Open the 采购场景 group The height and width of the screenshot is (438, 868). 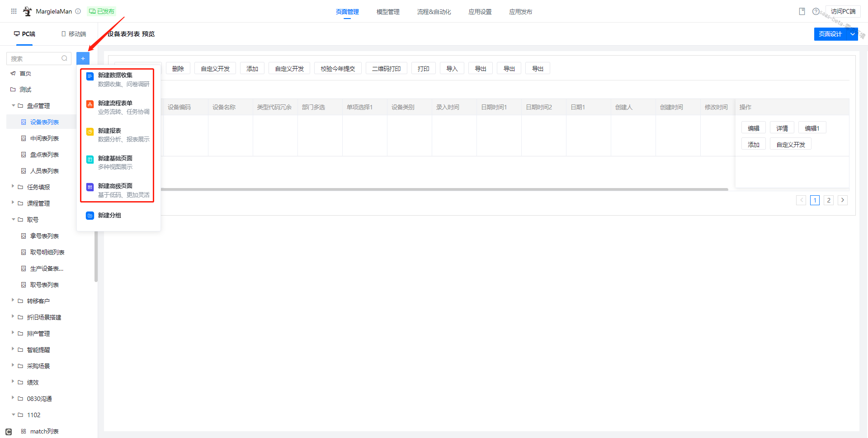[x=38, y=366]
